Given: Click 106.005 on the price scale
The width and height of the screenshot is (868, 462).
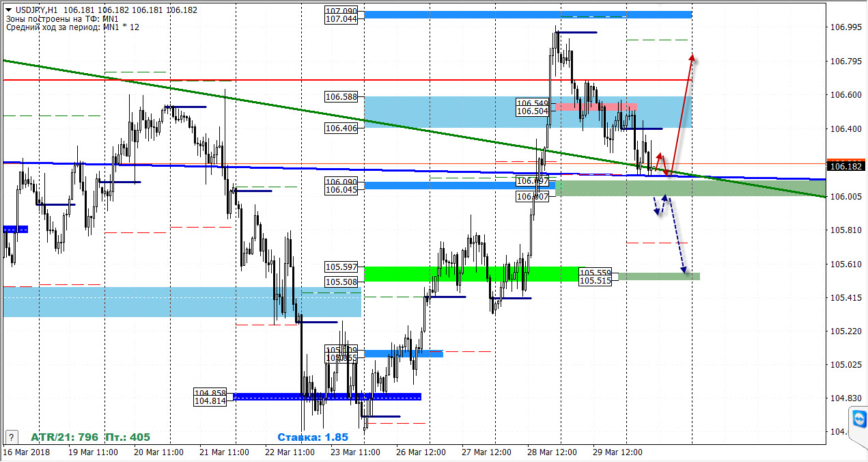Looking at the screenshot, I should 845,197.
